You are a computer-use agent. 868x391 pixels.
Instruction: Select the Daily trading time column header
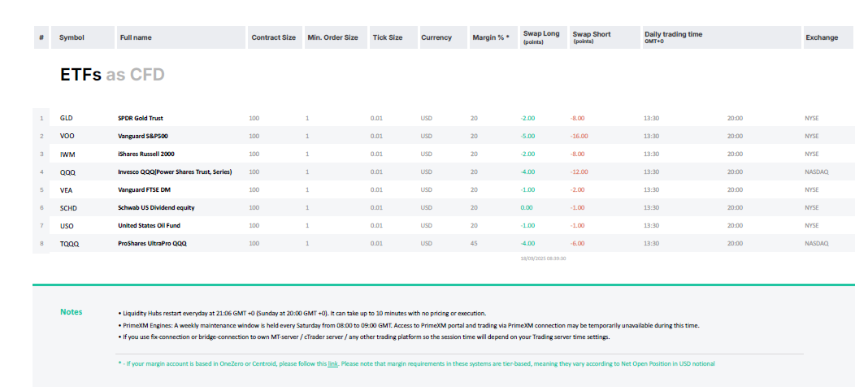coord(722,37)
